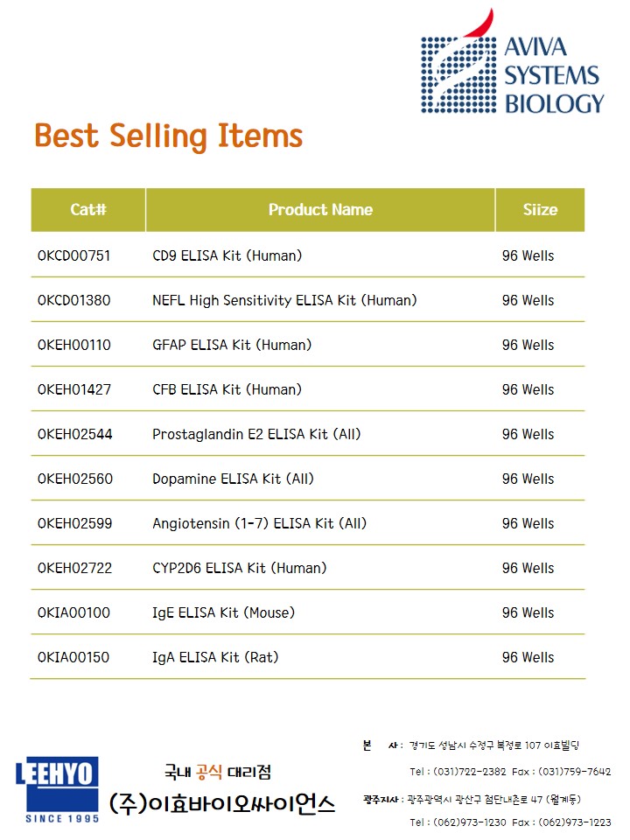Choose GFAP ELISA Kit (Human) row
The width and height of the screenshot is (630, 840).
click(x=232, y=345)
